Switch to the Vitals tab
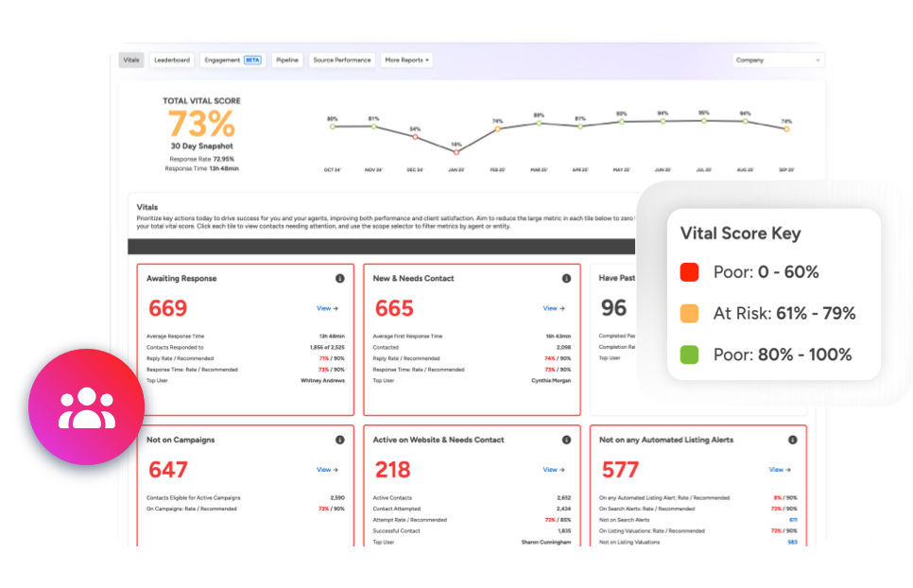The width and height of the screenshot is (913, 588). (x=131, y=61)
